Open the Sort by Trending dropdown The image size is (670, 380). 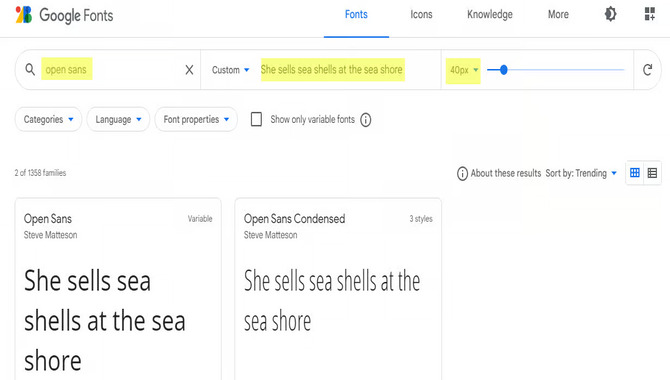coord(581,173)
